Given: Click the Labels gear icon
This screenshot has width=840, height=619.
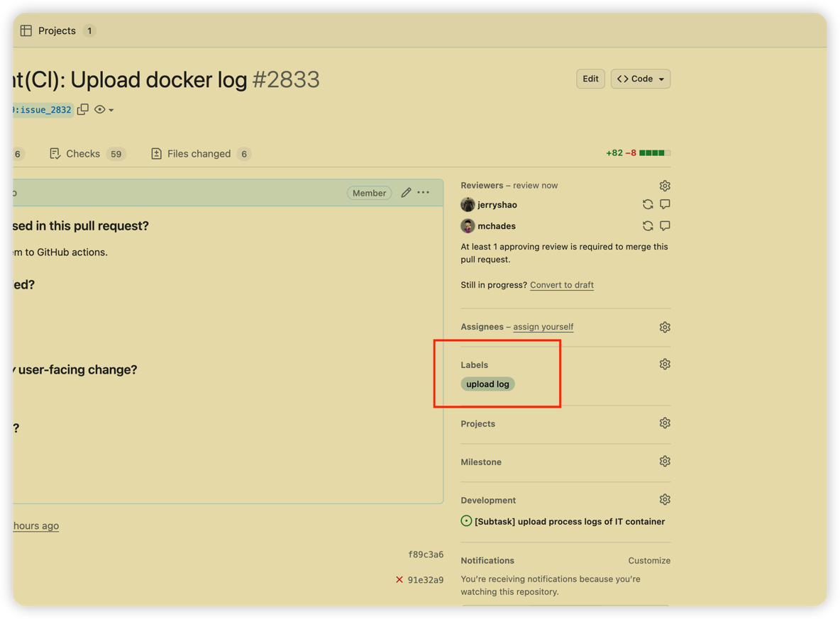Looking at the screenshot, I should click(665, 364).
